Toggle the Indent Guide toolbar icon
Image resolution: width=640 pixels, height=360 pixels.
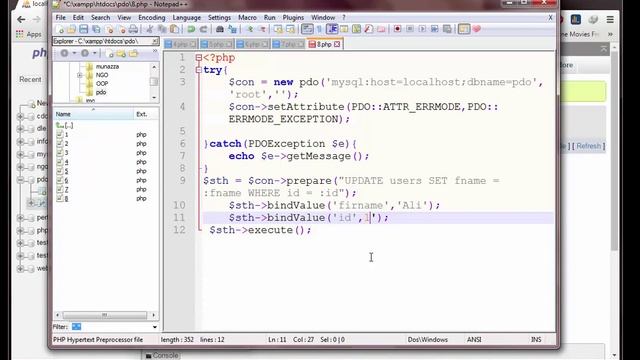pos(332,29)
